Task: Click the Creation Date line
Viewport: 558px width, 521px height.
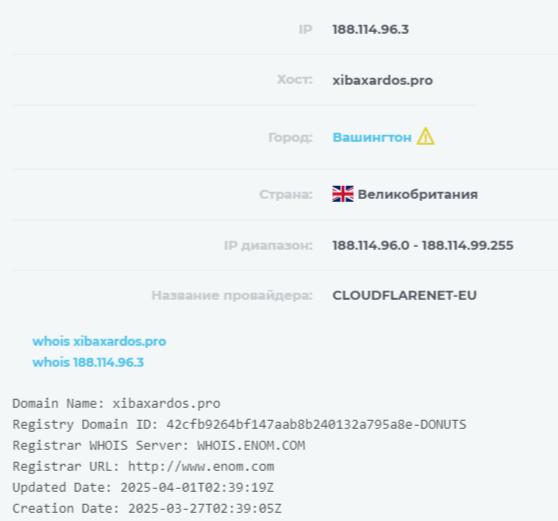Action: click(147, 509)
